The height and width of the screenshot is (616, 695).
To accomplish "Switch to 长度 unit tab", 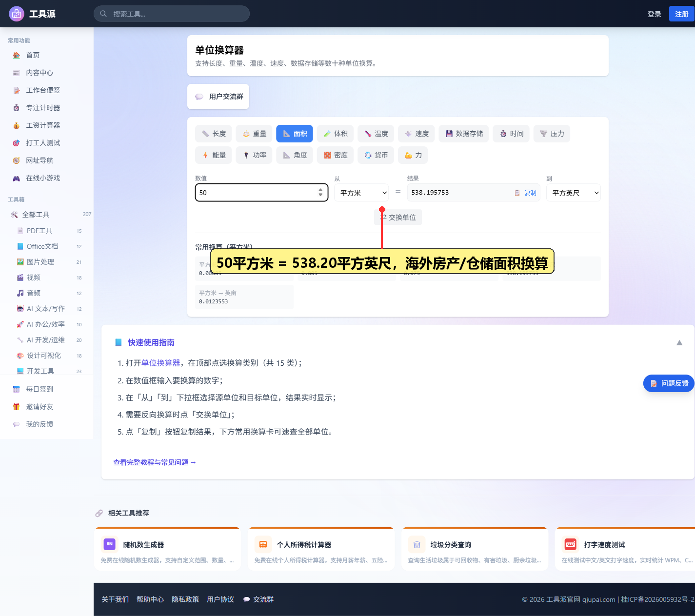I will coord(214,134).
